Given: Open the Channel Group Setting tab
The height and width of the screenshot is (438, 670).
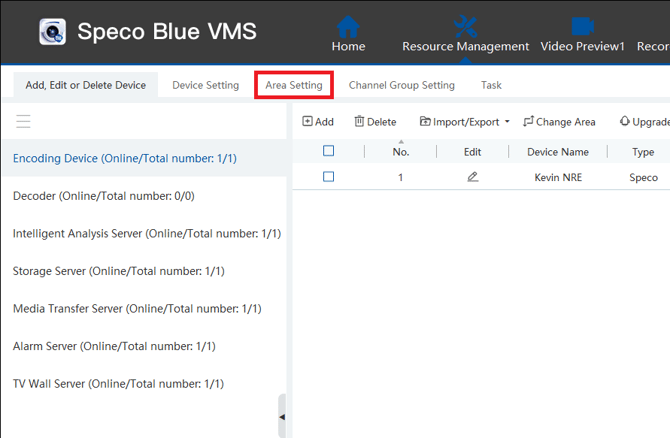Looking at the screenshot, I should click(x=401, y=85).
